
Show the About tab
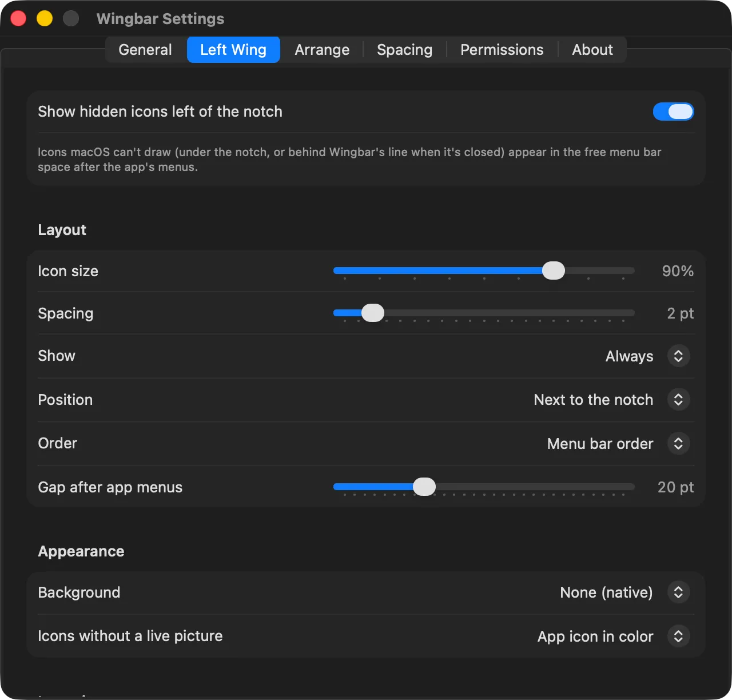[592, 50]
